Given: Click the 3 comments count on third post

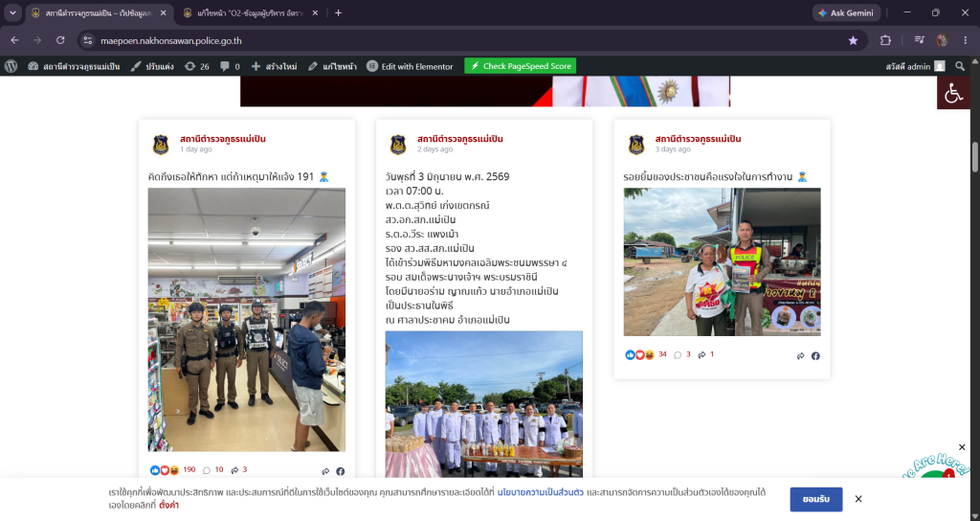Looking at the screenshot, I should point(682,354).
